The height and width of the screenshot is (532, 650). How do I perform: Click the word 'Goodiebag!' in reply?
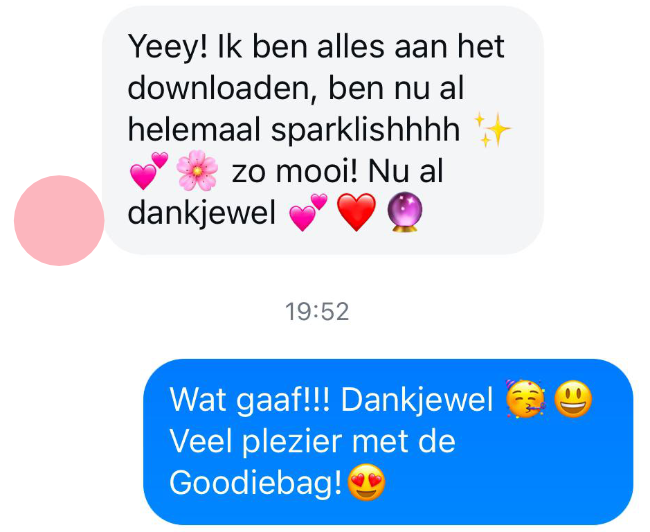pyautogui.click(x=256, y=483)
